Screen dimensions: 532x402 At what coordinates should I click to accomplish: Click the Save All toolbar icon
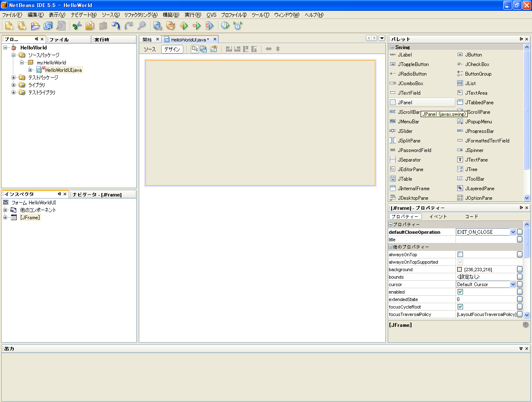point(48,26)
